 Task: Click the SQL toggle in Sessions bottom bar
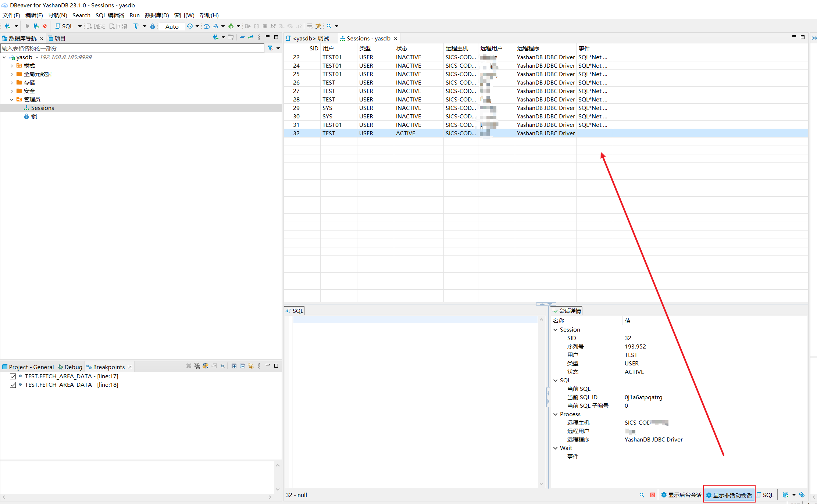pyautogui.click(x=765, y=495)
